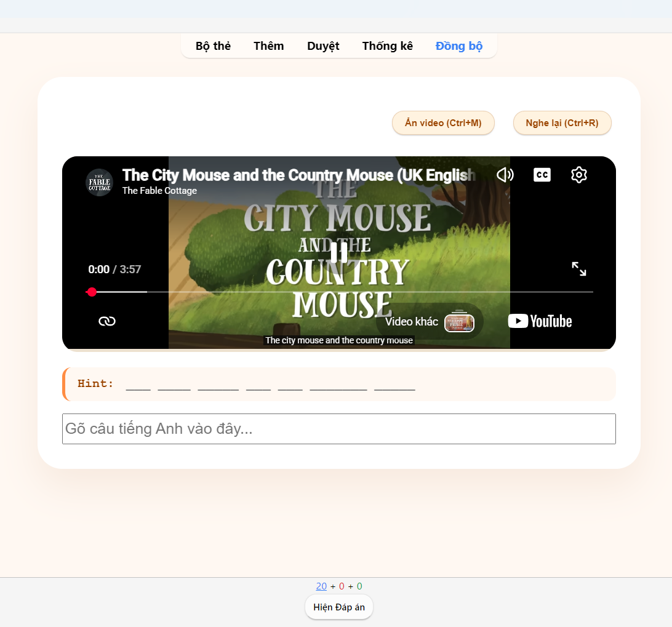
Task: Click the video title link
Action: click(x=298, y=175)
